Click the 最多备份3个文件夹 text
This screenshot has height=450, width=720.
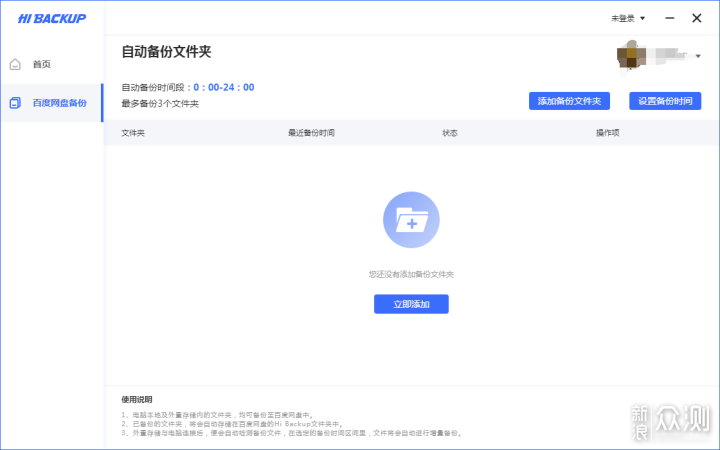coord(160,104)
